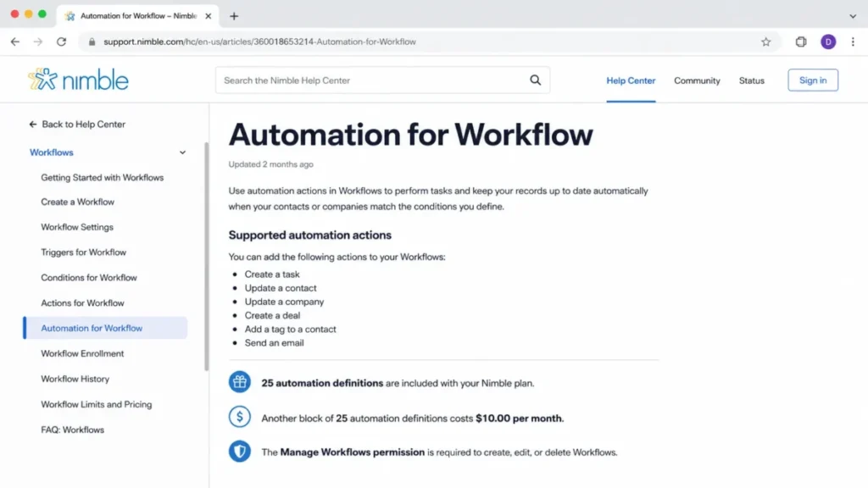868x488 pixels.
Task: Open Create a Workflow article
Action: [77, 202]
